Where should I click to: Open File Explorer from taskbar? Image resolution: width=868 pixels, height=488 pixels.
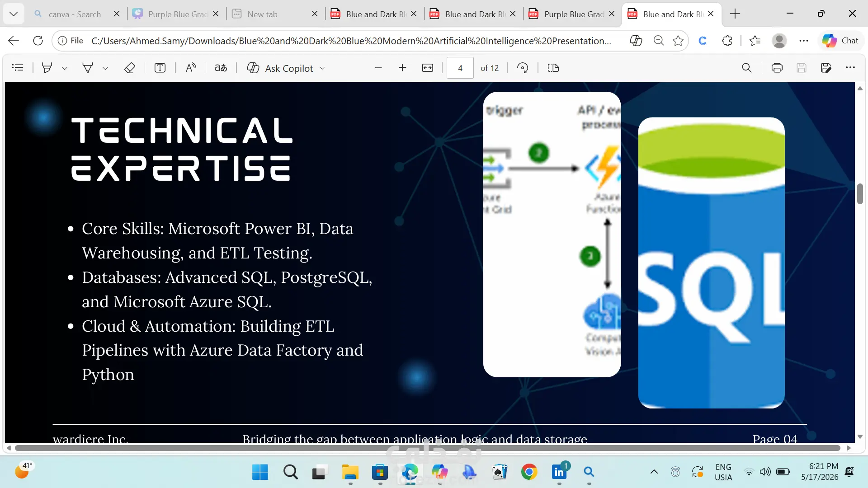350,472
